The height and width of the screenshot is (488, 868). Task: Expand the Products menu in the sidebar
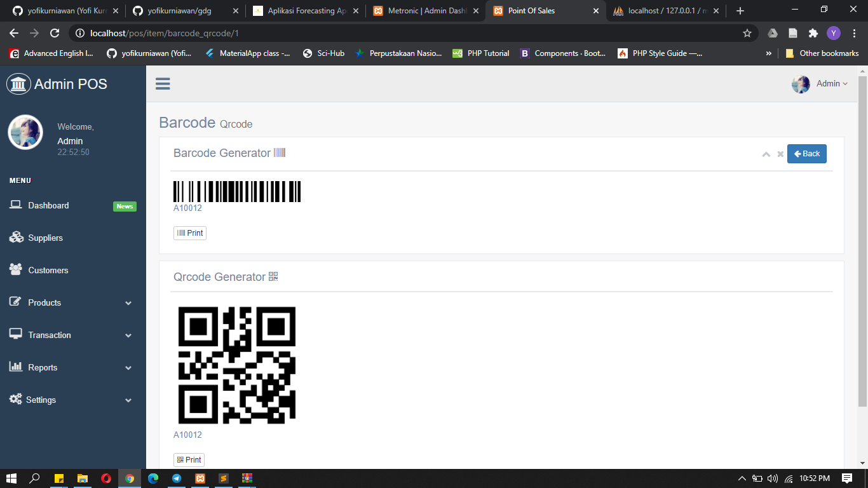(x=128, y=302)
